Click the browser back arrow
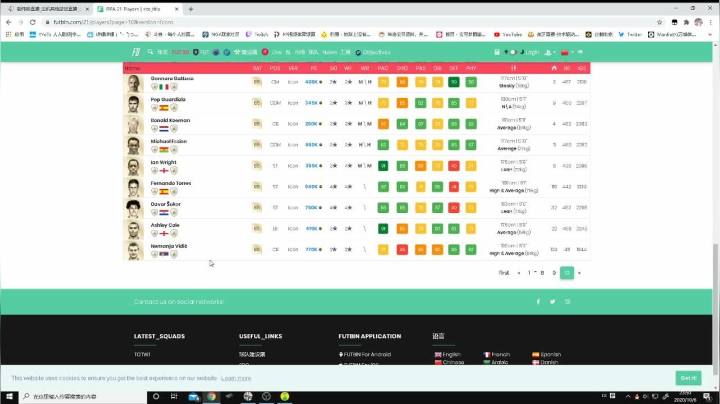 9,22
